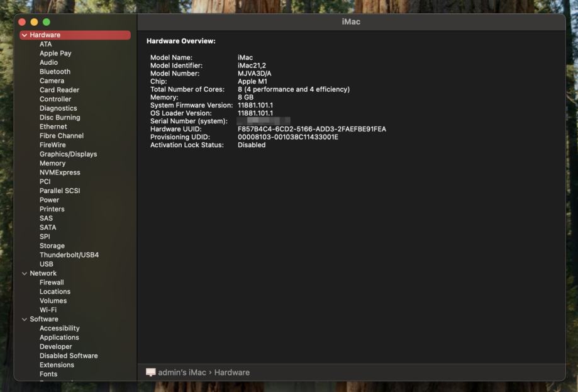Show Volumes under Network
The width and height of the screenshot is (578, 392).
tap(53, 301)
